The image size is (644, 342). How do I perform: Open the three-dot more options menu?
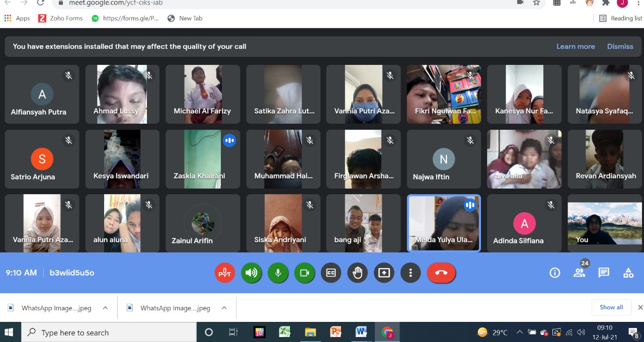411,273
